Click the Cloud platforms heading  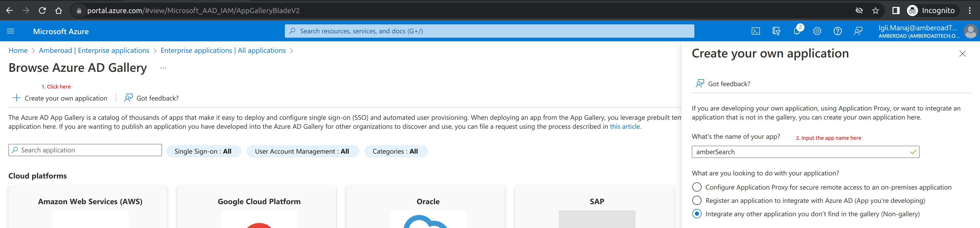38,176
